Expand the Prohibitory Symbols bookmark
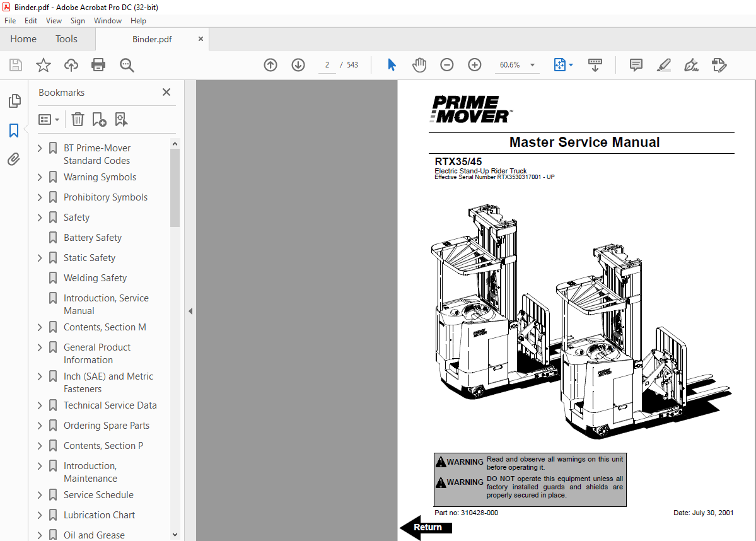Screen dimensions: 756x541 (40, 197)
